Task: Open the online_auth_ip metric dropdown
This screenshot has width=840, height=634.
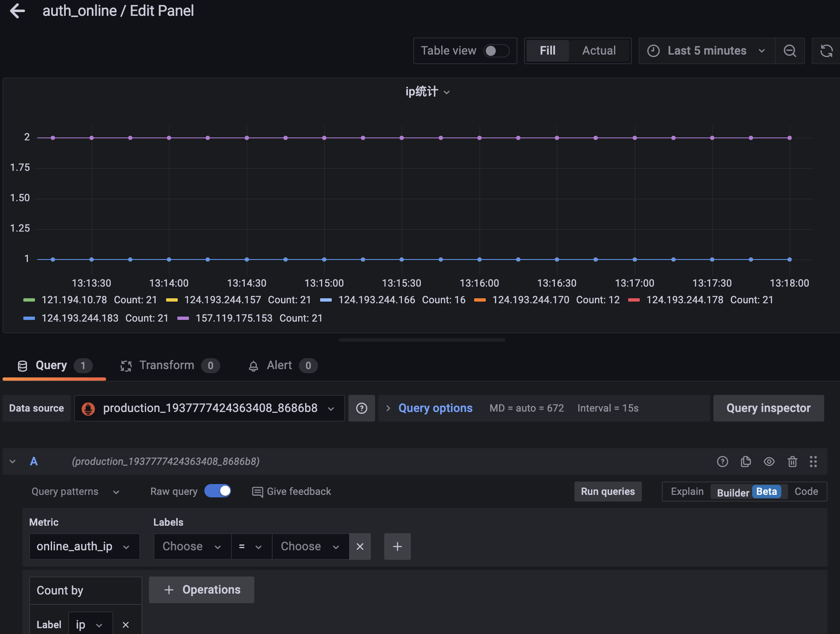Action: click(x=84, y=547)
